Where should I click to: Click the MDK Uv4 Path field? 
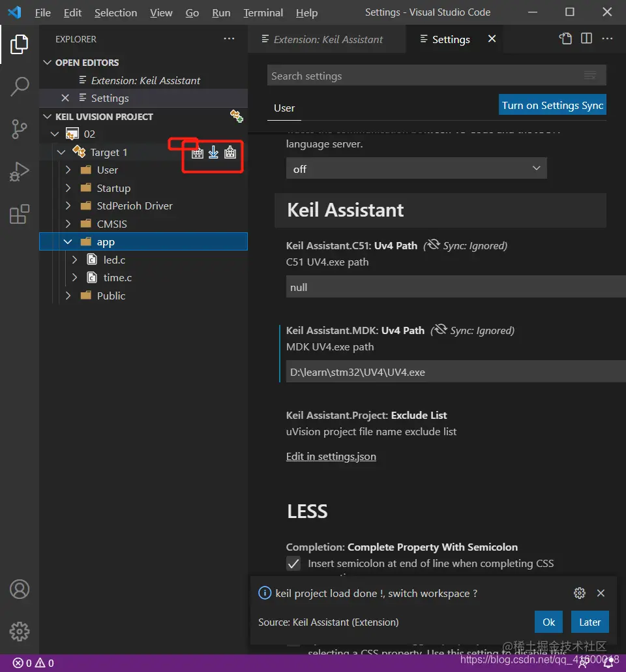click(455, 372)
